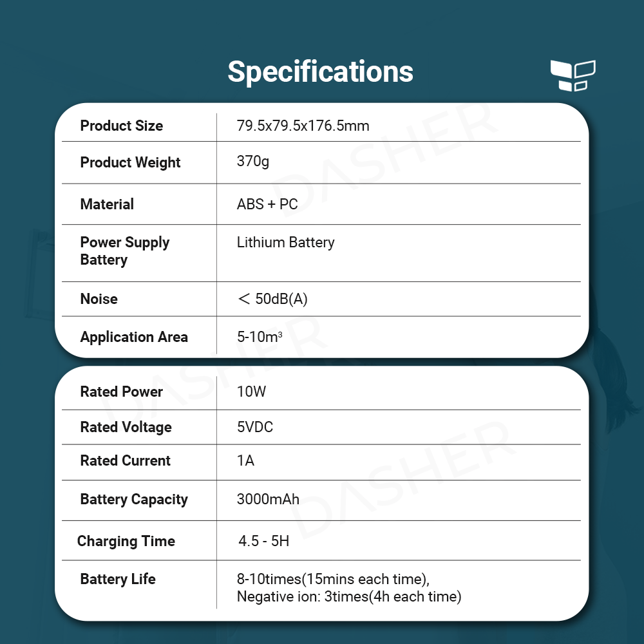Image resolution: width=644 pixels, height=644 pixels.
Task: Click the 370g weight value
Action: (x=253, y=161)
